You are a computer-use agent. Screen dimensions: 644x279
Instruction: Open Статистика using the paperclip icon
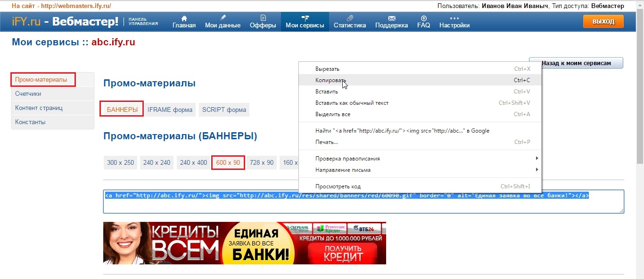349,18
